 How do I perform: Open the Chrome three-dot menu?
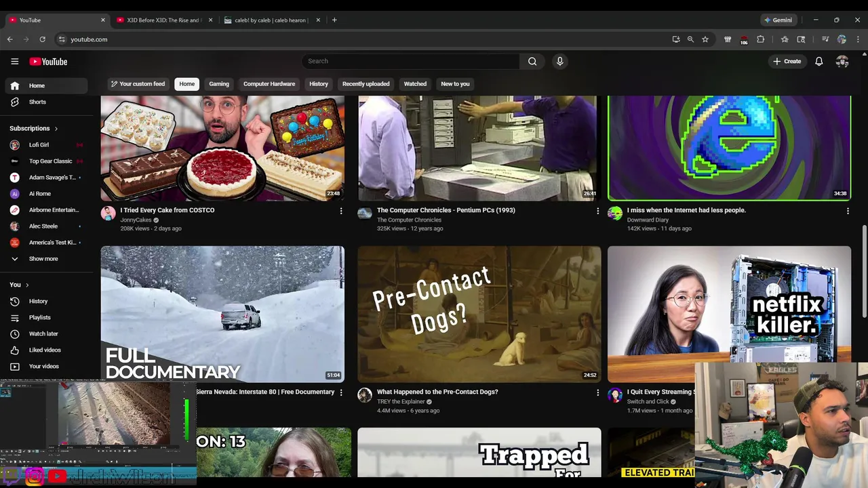pyautogui.click(x=858, y=39)
